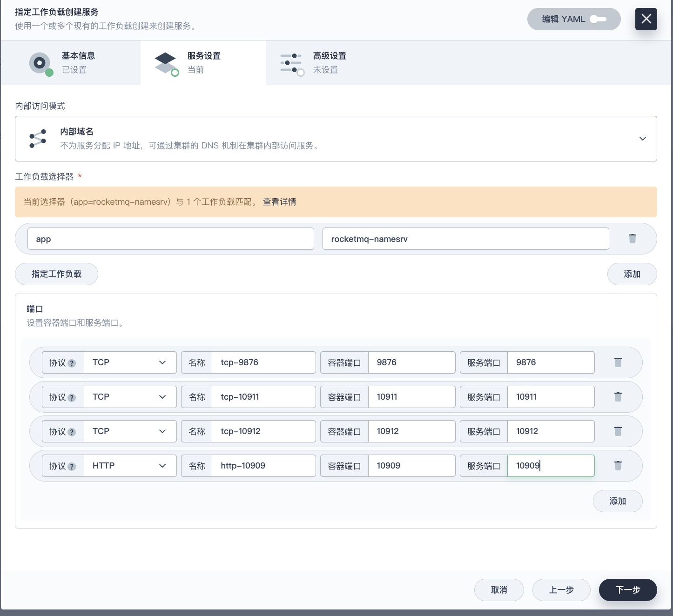Open the HTTP protocol dropdown

pyautogui.click(x=130, y=466)
